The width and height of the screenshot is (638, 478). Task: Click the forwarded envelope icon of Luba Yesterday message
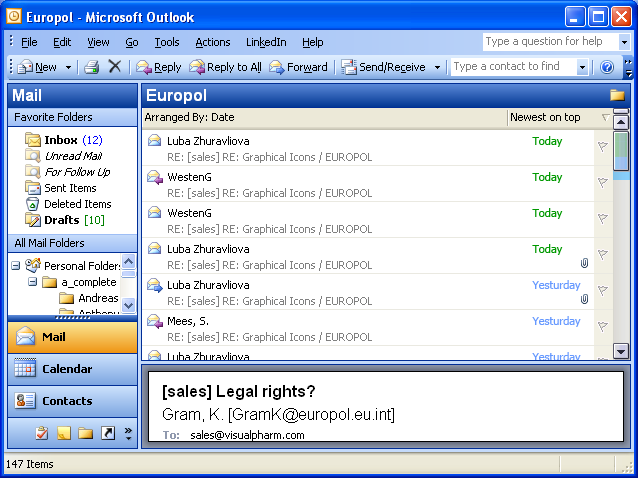(155, 285)
